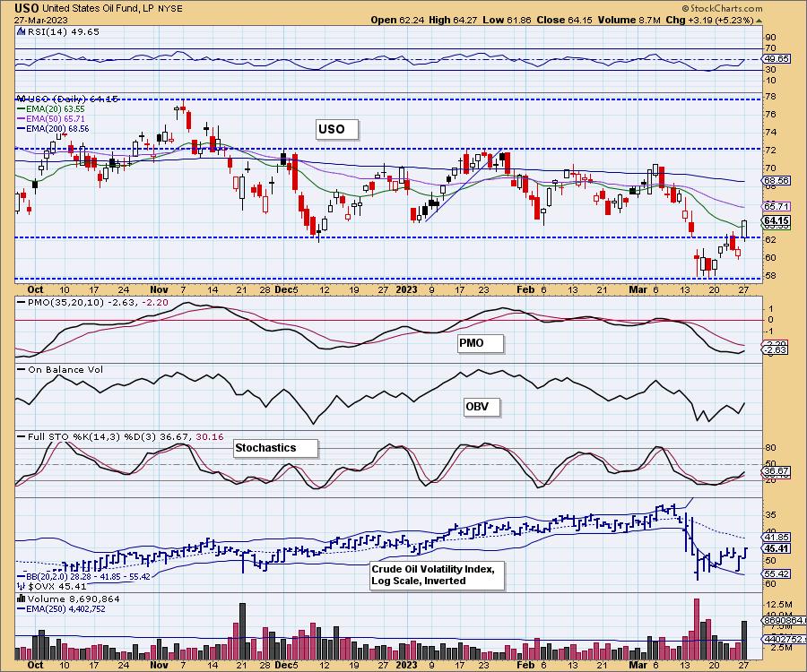Click the 'EMA(200) 68.56' legend text
Viewport: 807px width, 672px height.
coord(57,128)
